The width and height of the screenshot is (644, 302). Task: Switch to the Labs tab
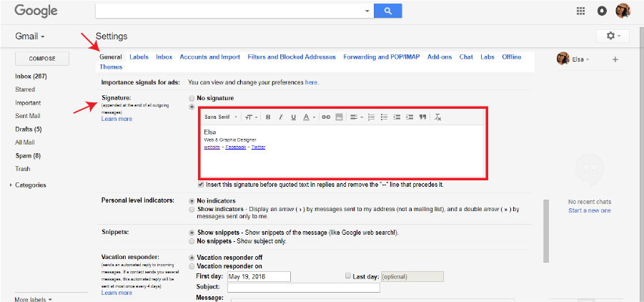click(x=487, y=57)
